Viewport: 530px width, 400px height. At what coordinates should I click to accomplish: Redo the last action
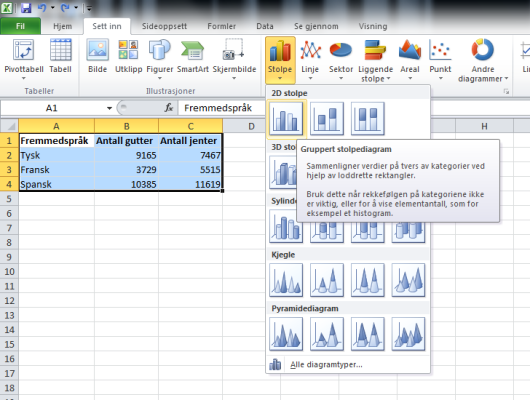coord(65,7)
